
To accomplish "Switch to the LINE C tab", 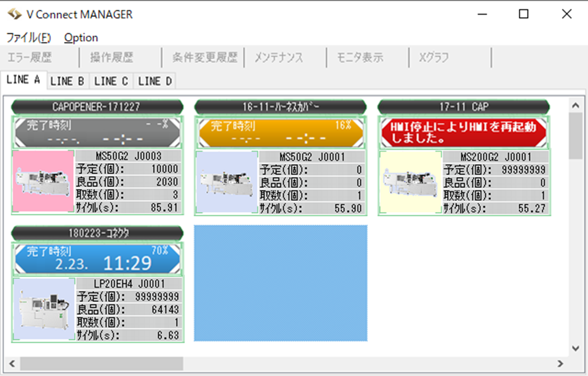I will click(111, 81).
